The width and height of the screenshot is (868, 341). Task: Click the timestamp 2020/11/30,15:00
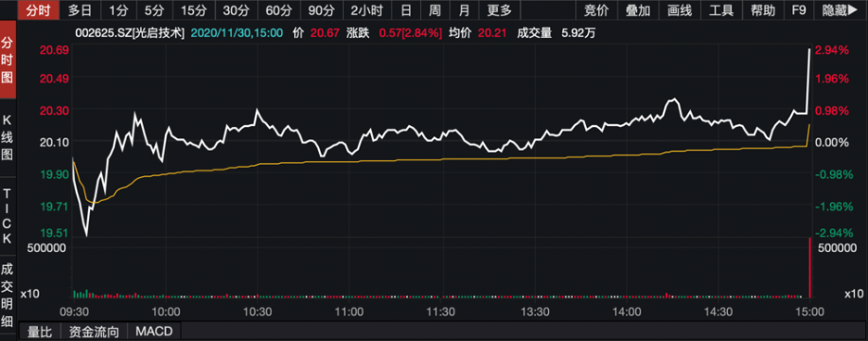236,33
